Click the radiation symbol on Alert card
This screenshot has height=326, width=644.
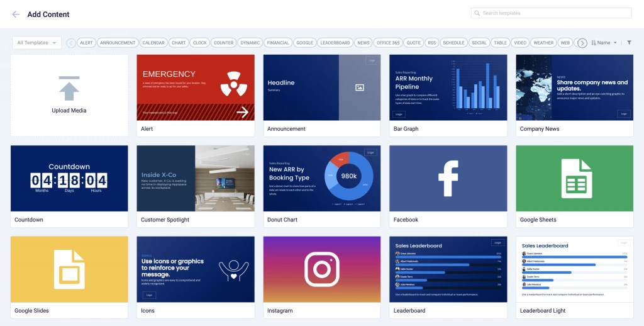point(234,84)
